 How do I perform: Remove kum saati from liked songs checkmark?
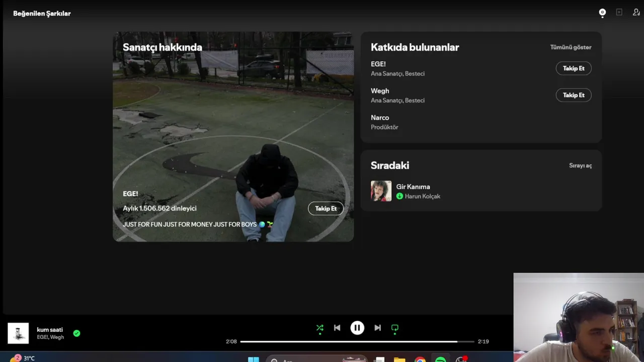[x=76, y=333]
